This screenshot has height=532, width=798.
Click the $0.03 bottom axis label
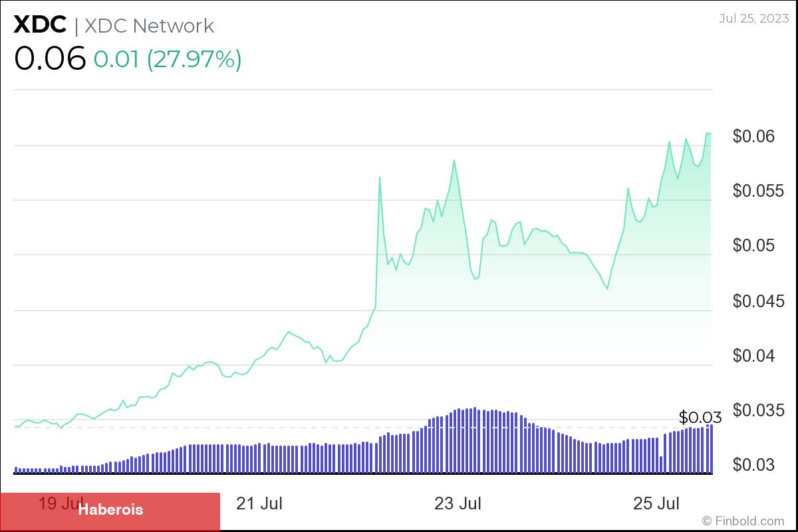[754, 465]
